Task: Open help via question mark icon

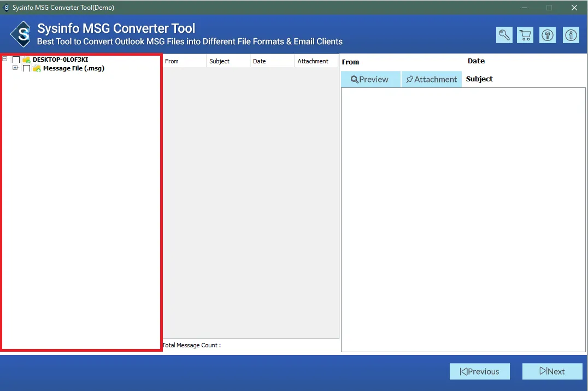Action: (x=548, y=35)
